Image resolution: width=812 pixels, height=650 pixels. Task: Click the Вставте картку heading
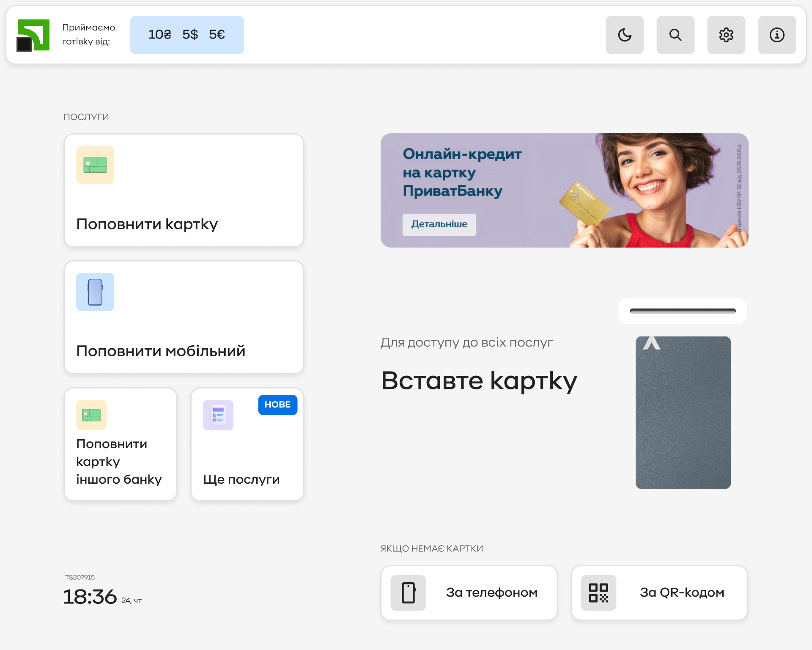click(x=479, y=381)
